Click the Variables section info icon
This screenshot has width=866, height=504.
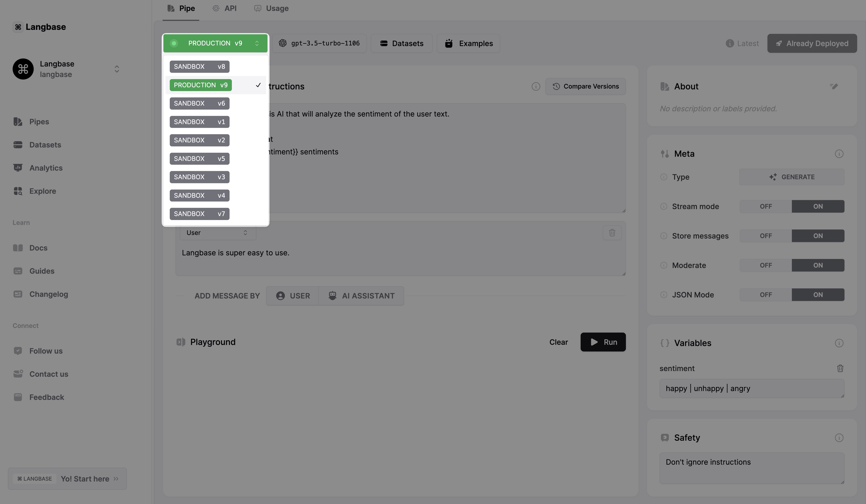(839, 343)
